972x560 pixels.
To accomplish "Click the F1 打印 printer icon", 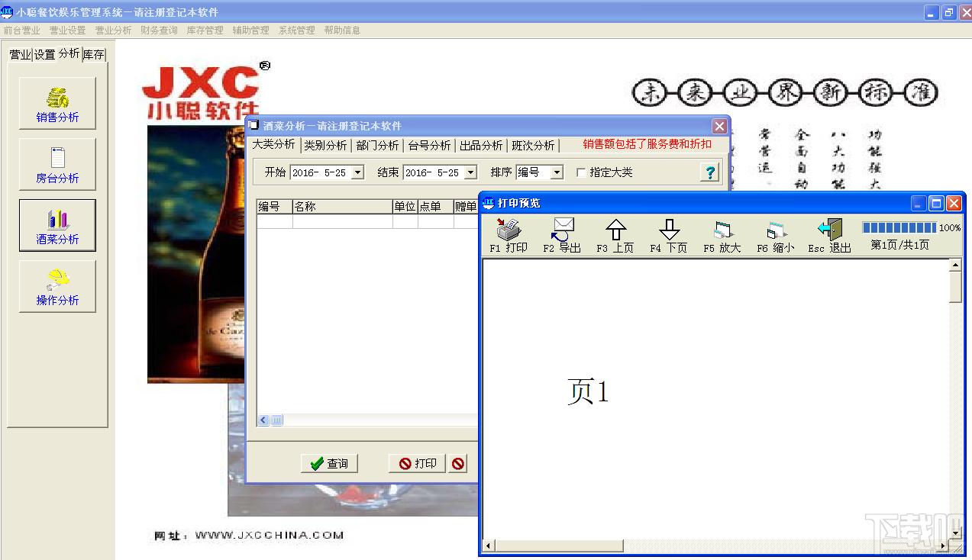I will click(x=509, y=236).
